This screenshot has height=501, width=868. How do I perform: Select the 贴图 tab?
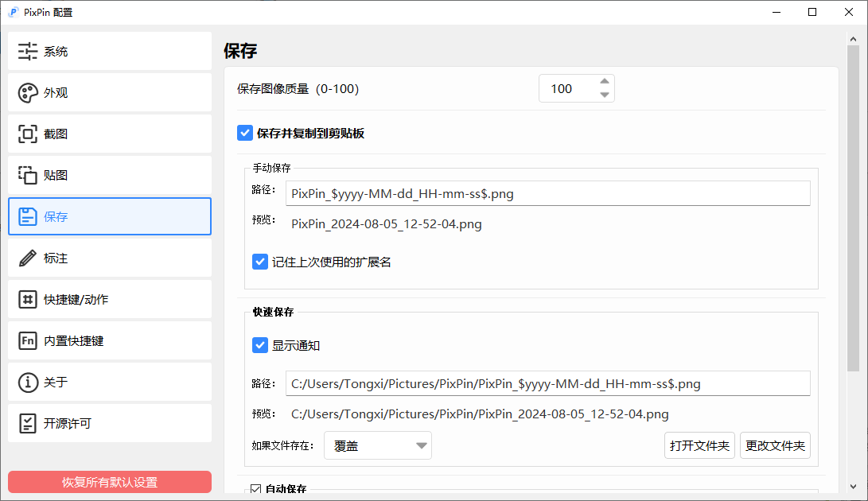[110, 175]
